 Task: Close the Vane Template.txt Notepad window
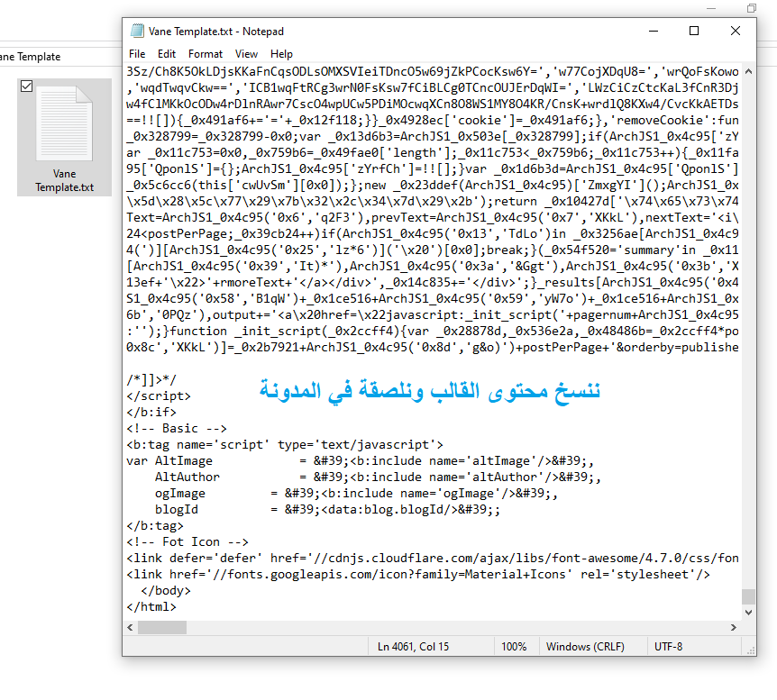point(736,31)
